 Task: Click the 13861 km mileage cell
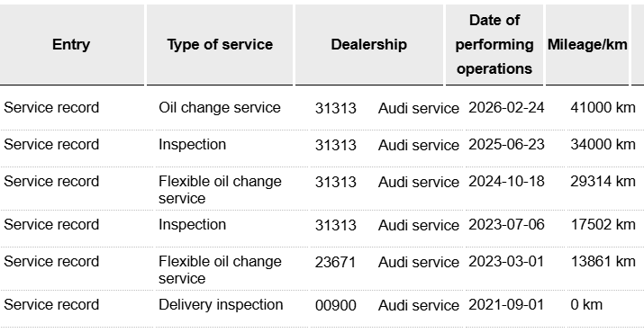pyautogui.click(x=603, y=262)
